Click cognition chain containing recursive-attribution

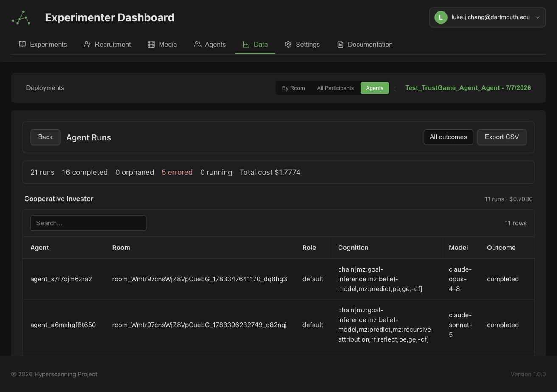[386, 325]
